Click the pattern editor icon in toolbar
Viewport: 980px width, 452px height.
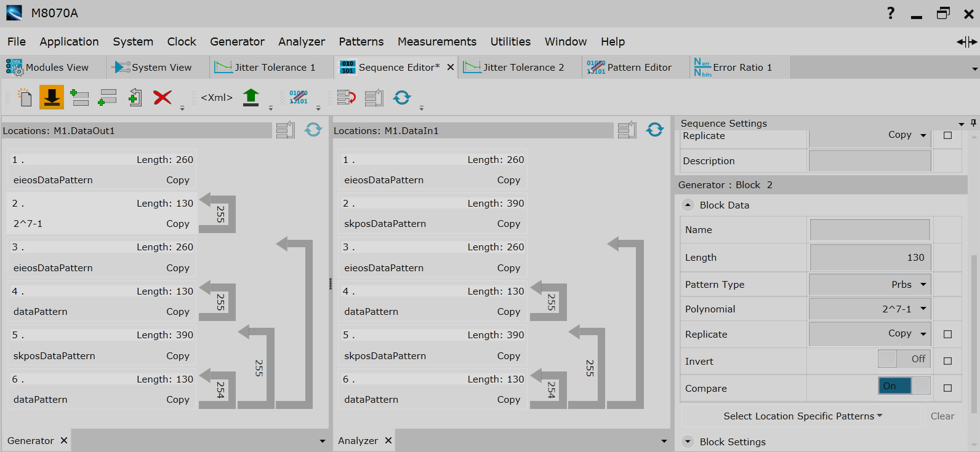click(x=299, y=97)
